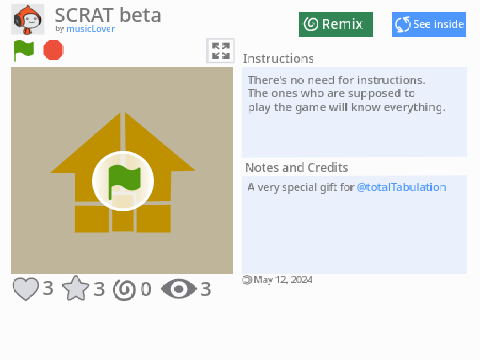Click the Remix button
The image size is (480, 360).
pyautogui.click(x=336, y=24)
